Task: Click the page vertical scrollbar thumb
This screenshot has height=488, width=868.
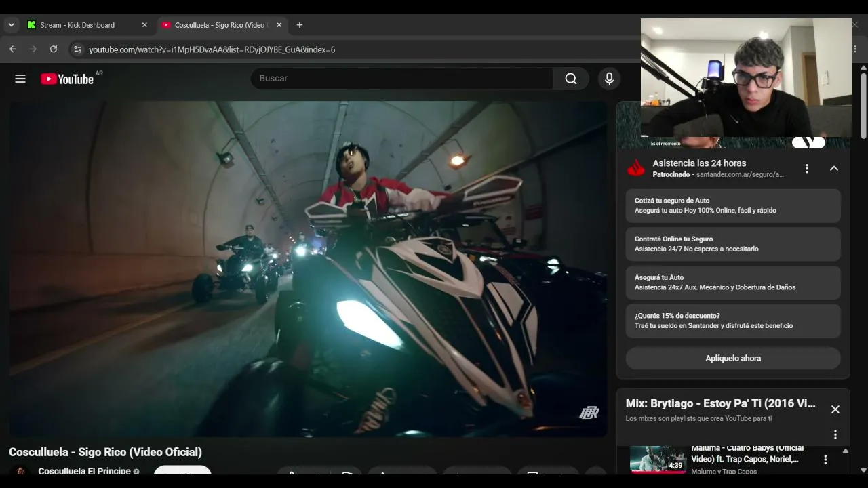Action: [863, 106]
